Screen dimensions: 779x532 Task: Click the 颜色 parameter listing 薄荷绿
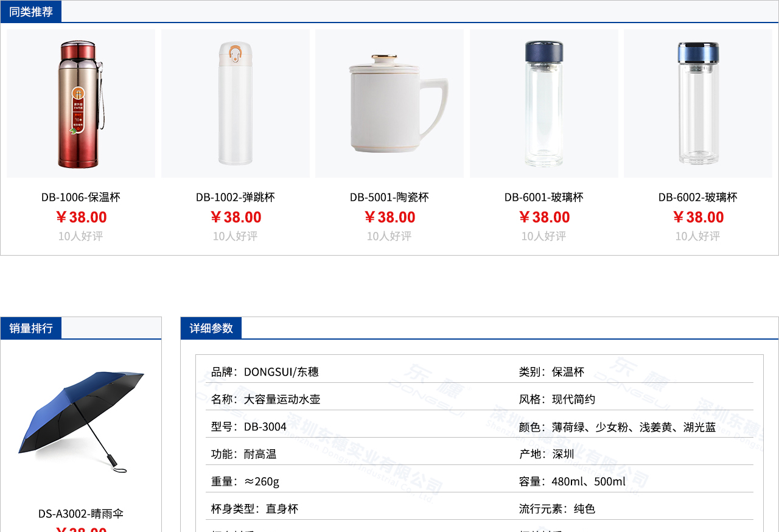click(617, 427)
